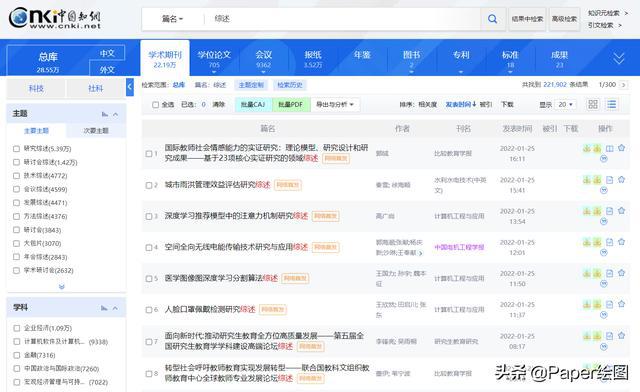This screenshot has width=640, height=392.
Task: Select checkbox for result number 3
Action: click(x=149, y=216)
